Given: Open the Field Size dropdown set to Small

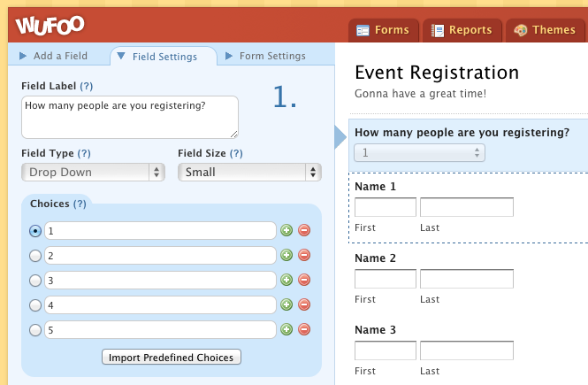Looking at the screenshot, I should [249, 173].
